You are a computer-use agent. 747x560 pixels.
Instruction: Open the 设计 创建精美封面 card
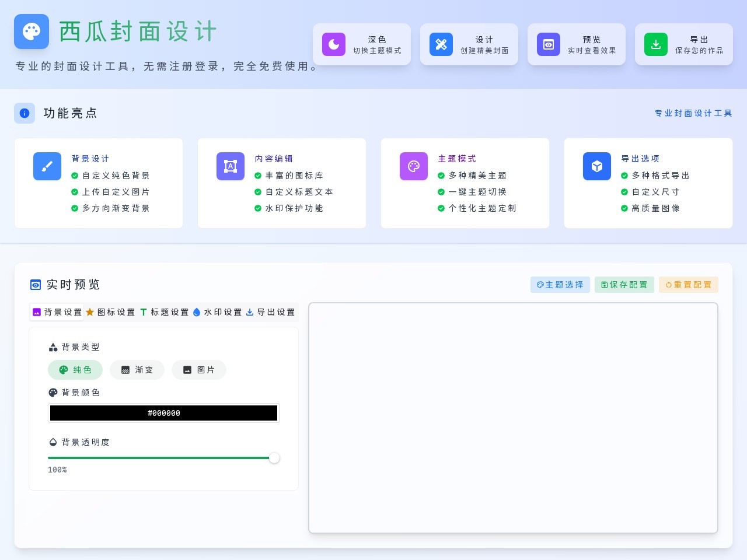(469, 44)
